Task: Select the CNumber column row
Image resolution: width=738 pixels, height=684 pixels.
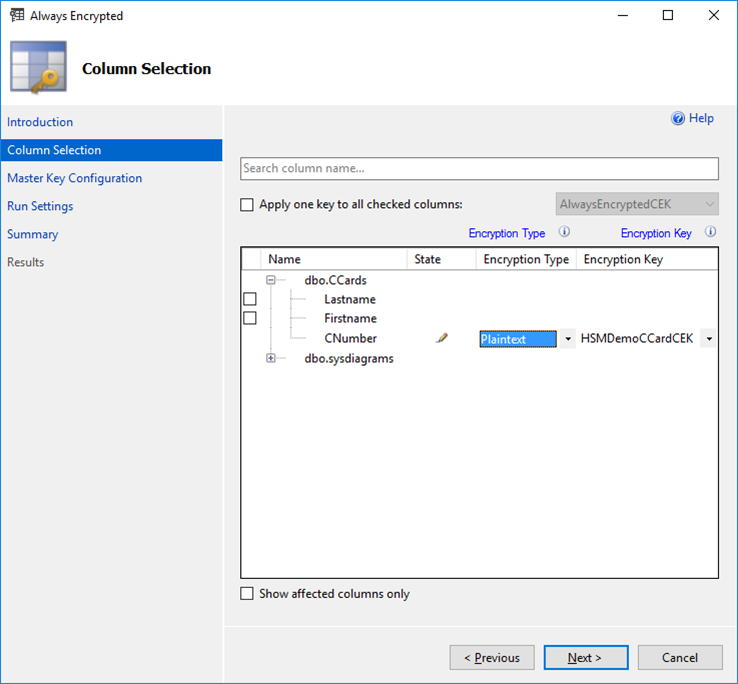Action: [350, 339]
